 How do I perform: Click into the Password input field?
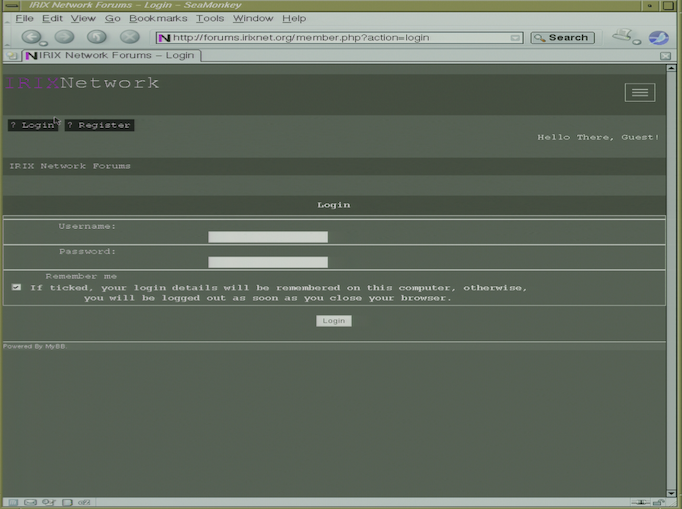point(268,262)
